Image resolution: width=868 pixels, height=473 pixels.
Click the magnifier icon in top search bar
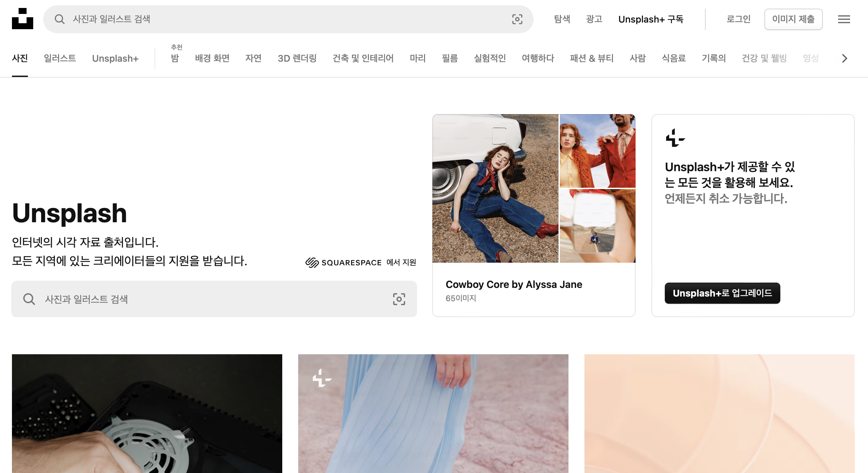click(x=60, y=19)
